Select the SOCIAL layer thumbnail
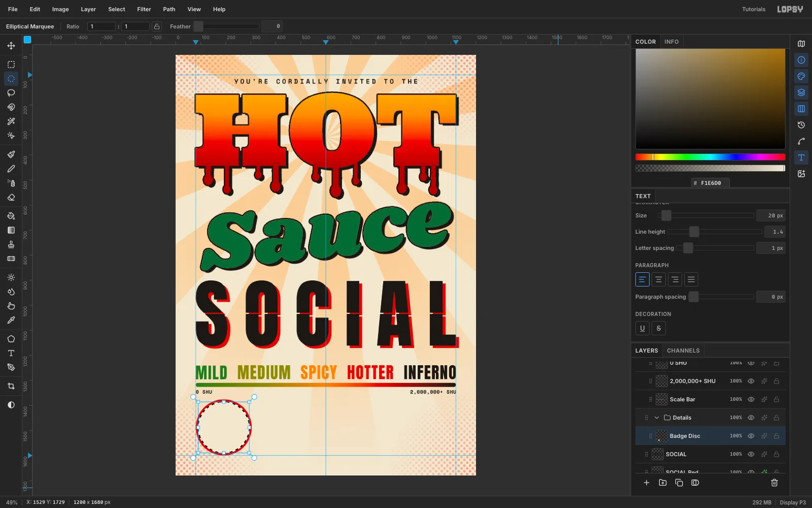Screen dimensions: 812x508 tap(658, 454)
